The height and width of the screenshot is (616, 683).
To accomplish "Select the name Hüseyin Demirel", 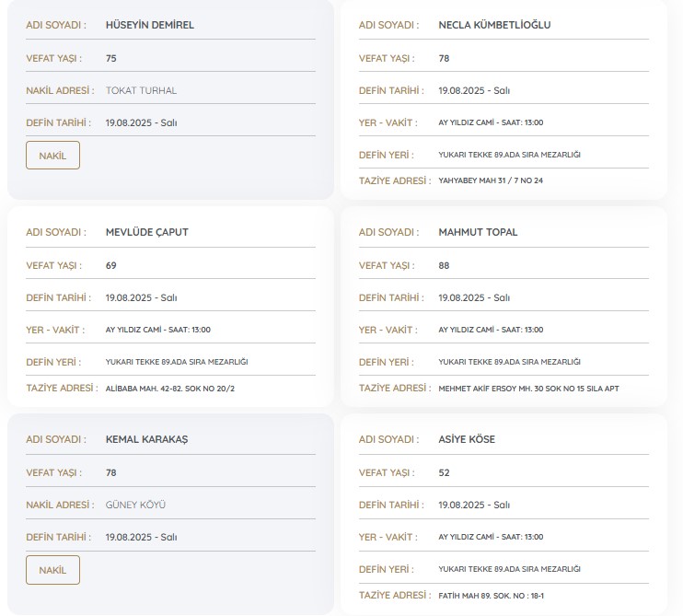I will click(150, 25).
